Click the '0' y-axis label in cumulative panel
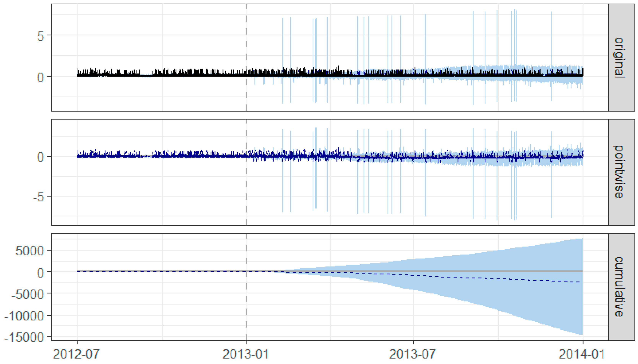Screen dimensions: 638x364 pyautogui.click(x=41, y=273)
